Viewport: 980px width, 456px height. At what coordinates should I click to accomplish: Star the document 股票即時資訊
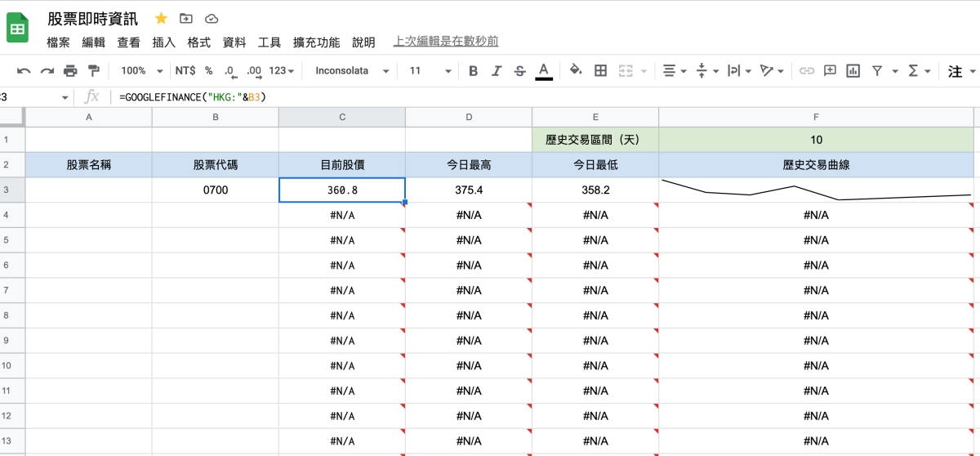(x=161, y=18)
